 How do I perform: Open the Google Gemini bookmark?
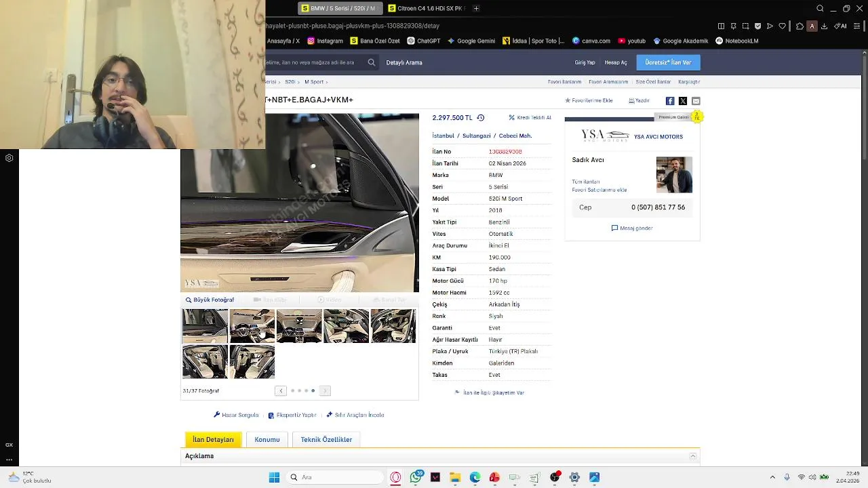(471, 41)
